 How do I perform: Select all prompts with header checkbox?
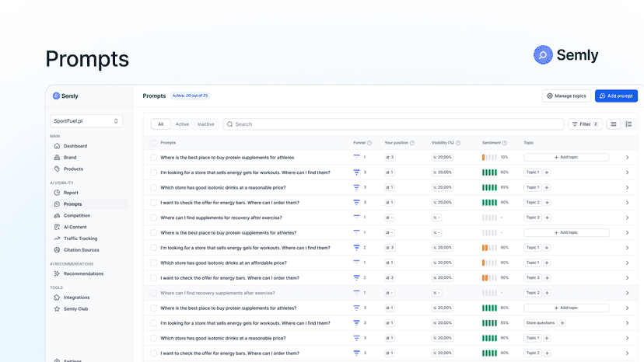coord(153,143)
